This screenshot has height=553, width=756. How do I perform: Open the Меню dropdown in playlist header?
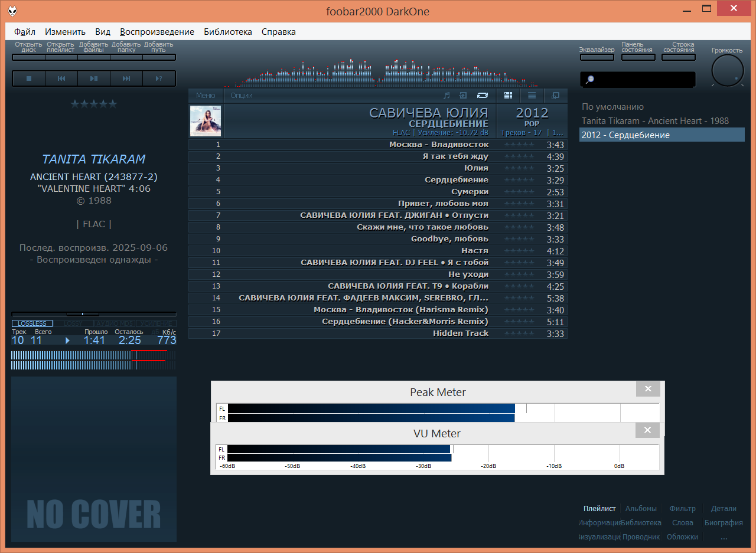click(206, 96)
